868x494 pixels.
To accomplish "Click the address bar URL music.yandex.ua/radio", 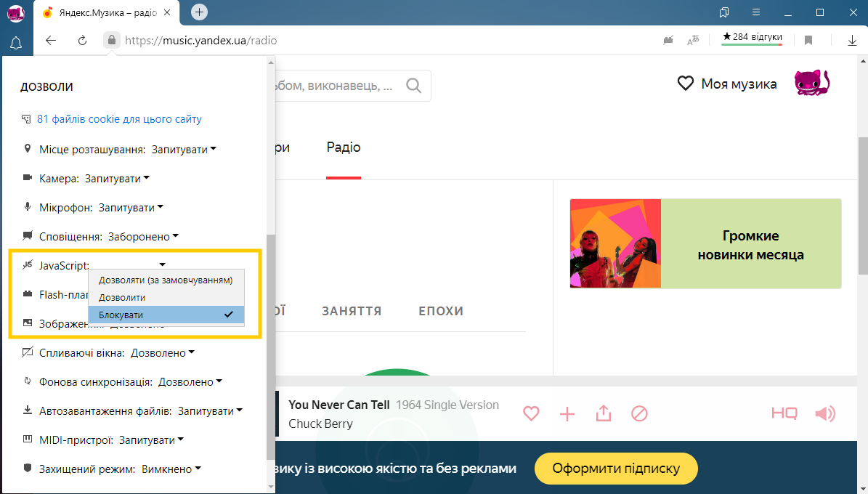I will [x=201, y=41].
